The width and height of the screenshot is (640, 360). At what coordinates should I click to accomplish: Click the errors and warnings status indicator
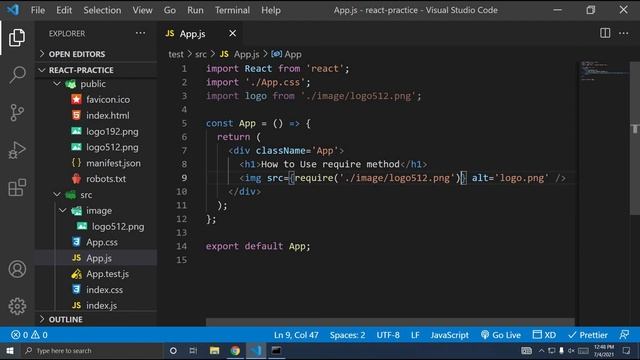pyautogui.click(x=29, y=335)
